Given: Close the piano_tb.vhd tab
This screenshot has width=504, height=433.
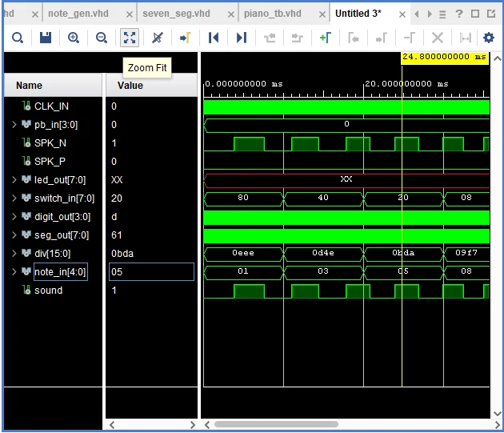Looking at the screenshot, I should coord(322,14).
